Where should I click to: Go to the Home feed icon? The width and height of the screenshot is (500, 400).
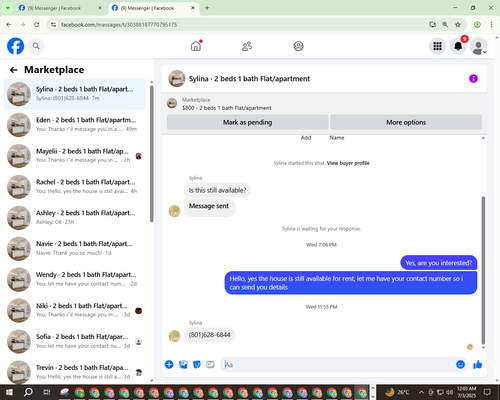[x=196, y=46]
